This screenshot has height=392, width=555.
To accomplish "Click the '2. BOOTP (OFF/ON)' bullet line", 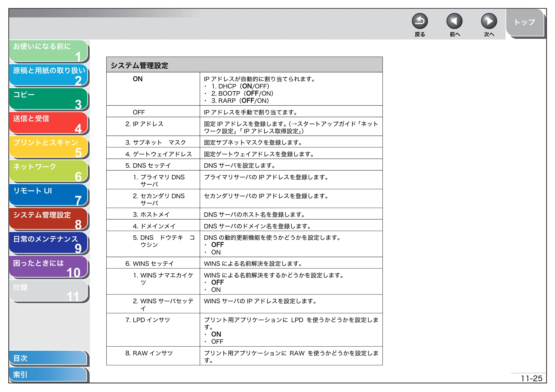I will [239, 93].
